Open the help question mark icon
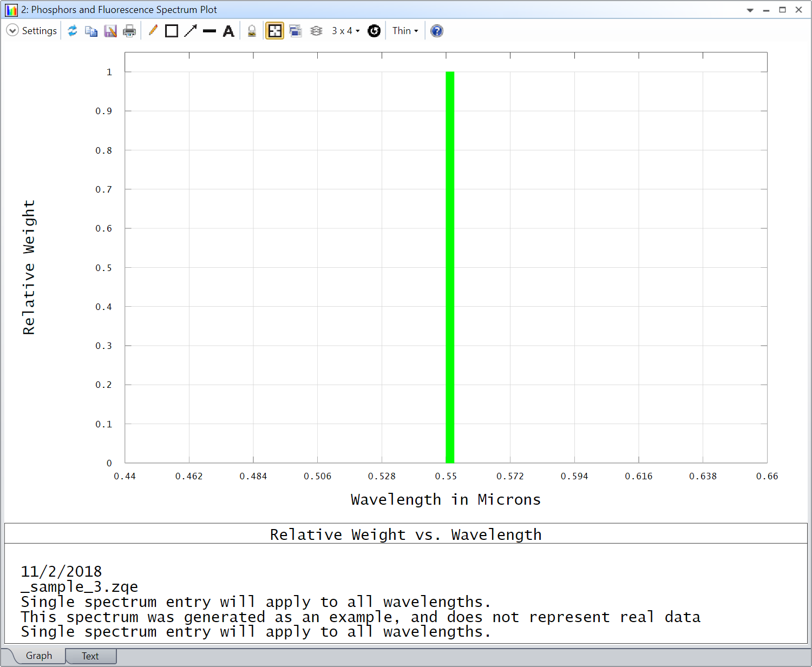This screenshot has height=667, width=812. point(437,31)
